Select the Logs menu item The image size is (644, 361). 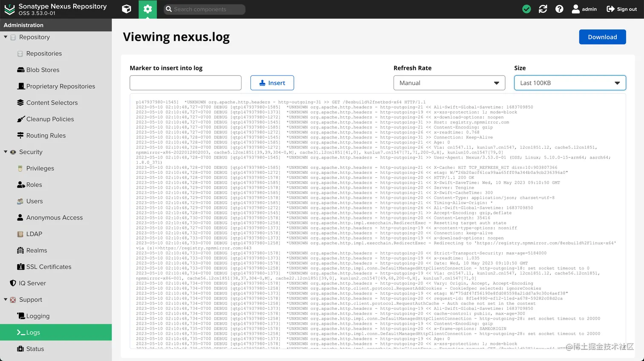(56, 332)
